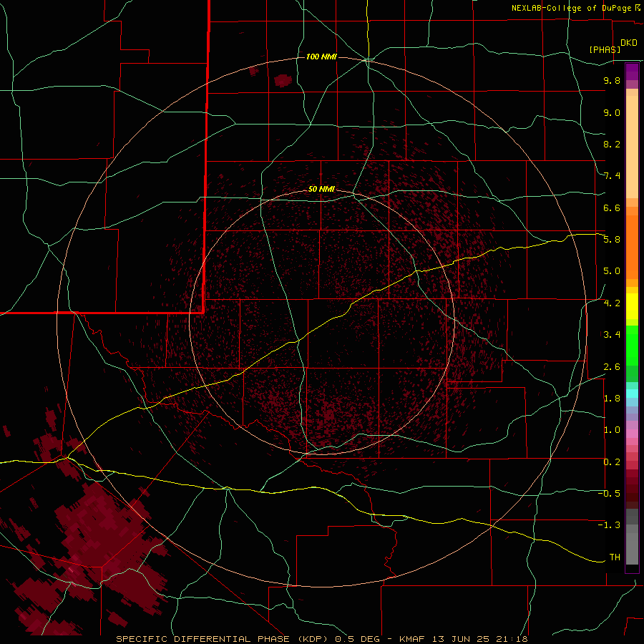The width and height of the screenshot is (644, 644).
Task: Click the [PHAS] units label
Action: coord(605,49)
